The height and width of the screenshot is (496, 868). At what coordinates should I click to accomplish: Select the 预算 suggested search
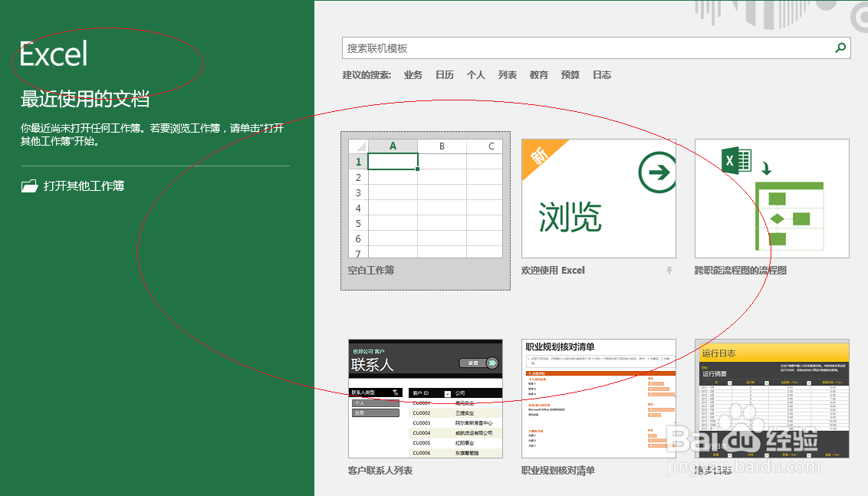(x=570, y=74)
